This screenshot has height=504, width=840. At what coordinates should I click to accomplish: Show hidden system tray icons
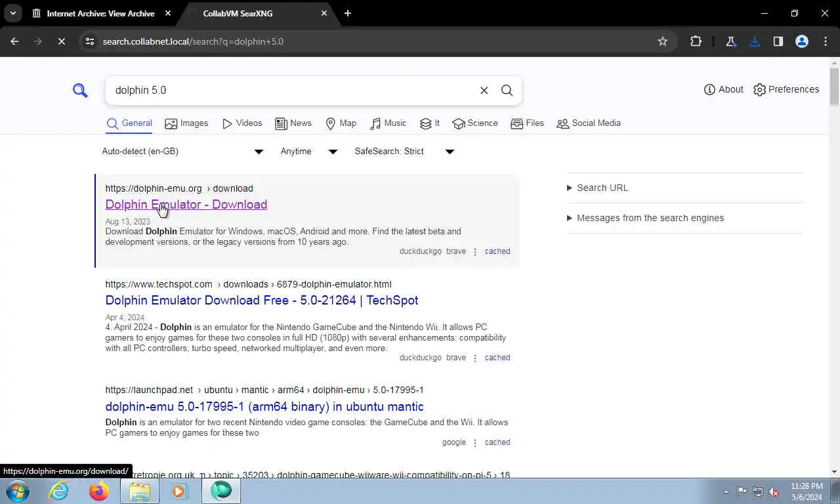click(x=726, y=492)
